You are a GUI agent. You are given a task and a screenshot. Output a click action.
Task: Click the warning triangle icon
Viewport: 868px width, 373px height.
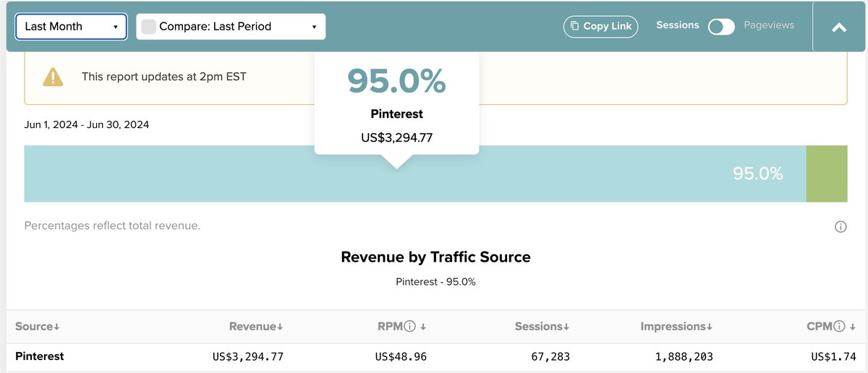click(53, 77)
